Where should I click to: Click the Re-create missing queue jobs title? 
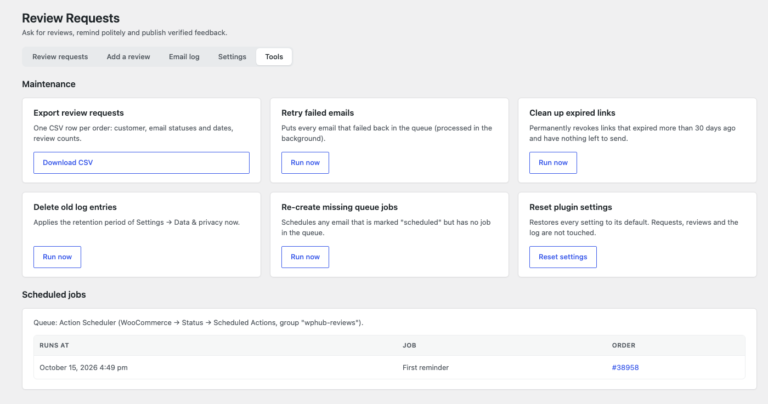(339, 207)
